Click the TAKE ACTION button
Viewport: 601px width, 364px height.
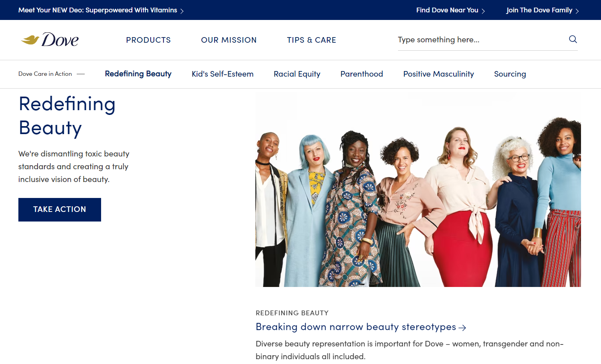point(60,210)
